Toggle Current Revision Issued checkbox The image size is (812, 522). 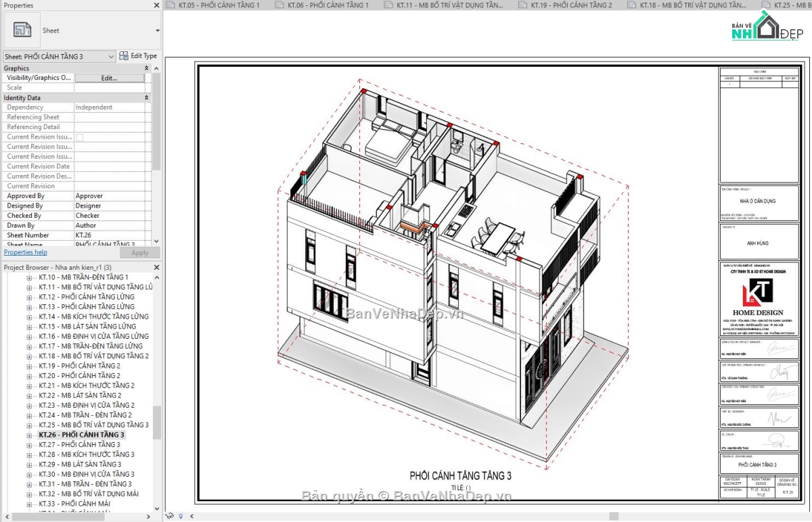[80, 137]
